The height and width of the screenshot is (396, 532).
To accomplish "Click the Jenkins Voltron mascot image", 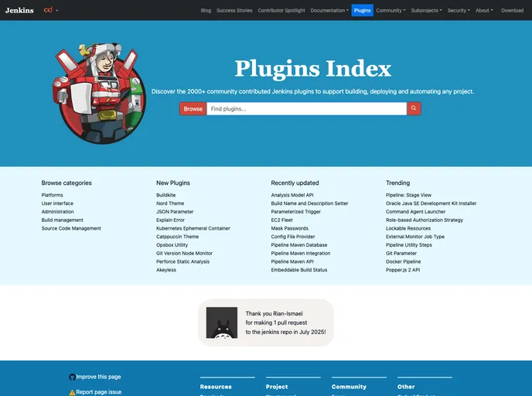I will pos(100,94).
